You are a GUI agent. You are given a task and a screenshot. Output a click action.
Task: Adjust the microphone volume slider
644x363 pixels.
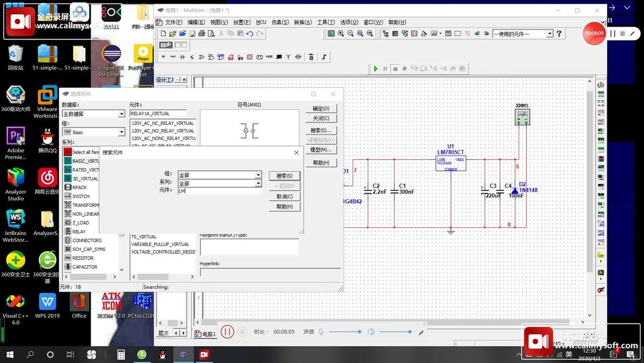pyautogui.click(x=345, y=332)
